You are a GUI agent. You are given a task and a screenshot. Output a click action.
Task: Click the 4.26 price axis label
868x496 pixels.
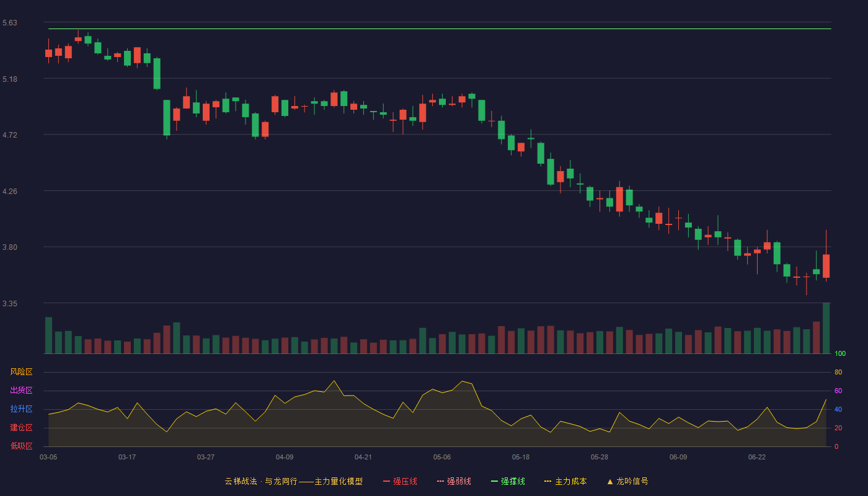tap(10, 192)
